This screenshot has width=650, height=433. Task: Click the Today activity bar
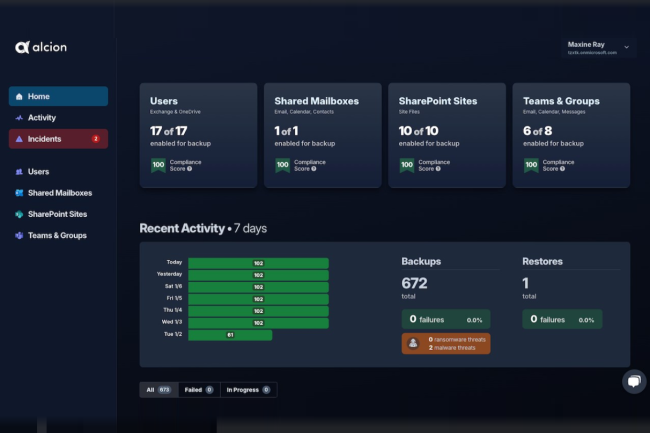coord(258,263)
